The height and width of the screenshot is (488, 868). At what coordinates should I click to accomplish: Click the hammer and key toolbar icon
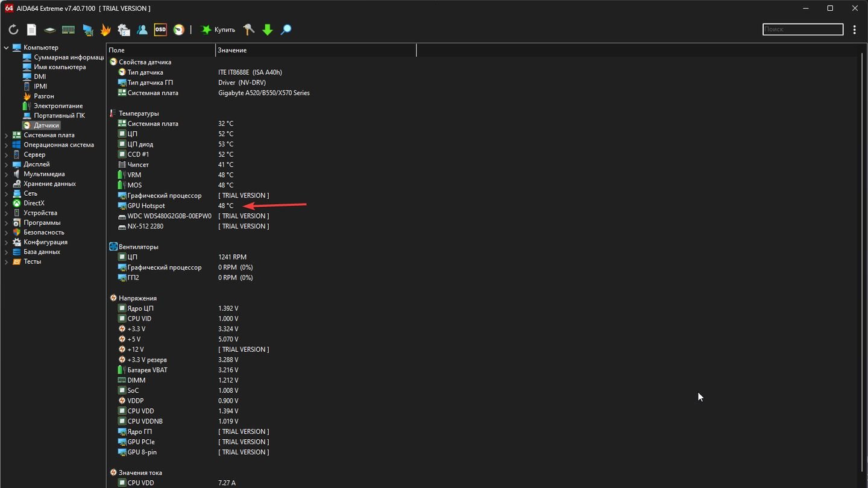pyautogui.click(x=249, y=30)
